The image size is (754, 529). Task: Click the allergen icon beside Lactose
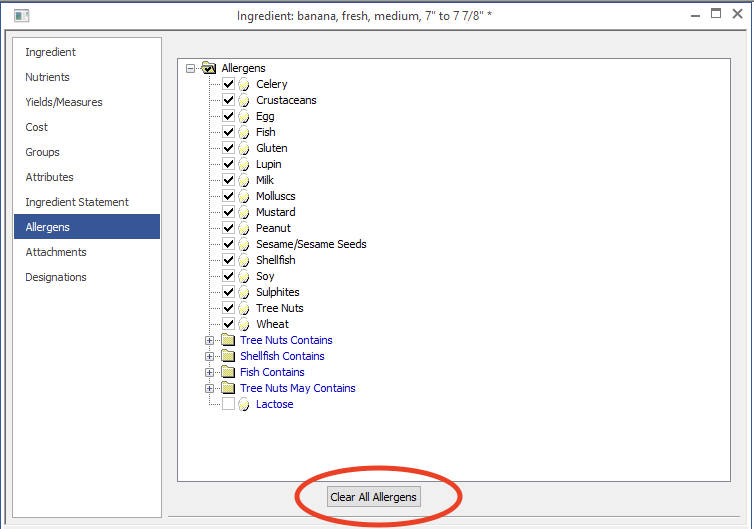click(x=244, y=404)
